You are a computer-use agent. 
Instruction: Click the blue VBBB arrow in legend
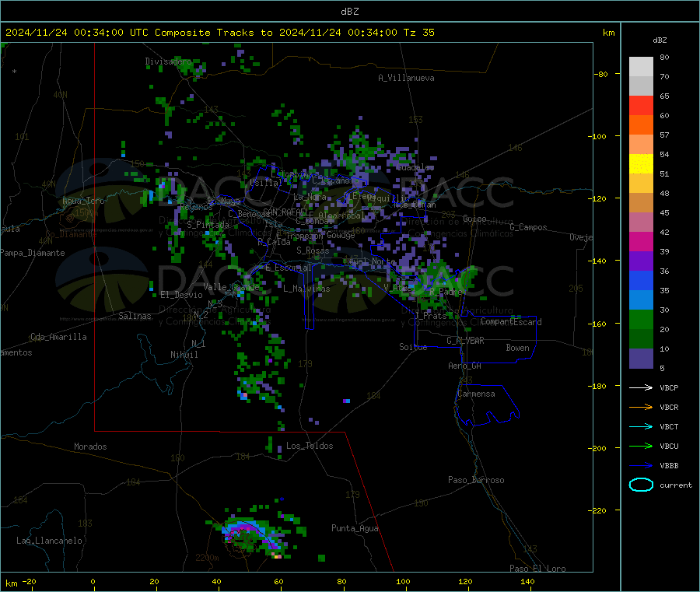(x=641, y=465)
